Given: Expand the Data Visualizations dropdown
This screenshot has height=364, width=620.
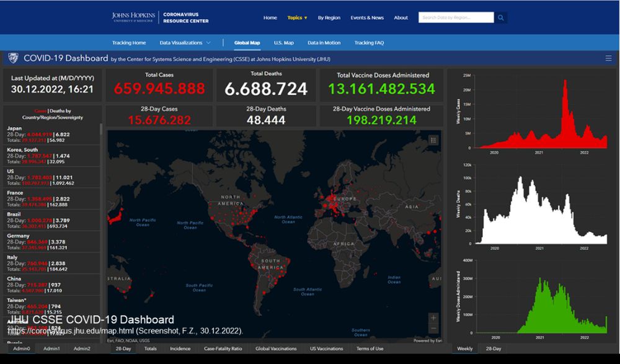Looking at the screenshot, I should point(185,43).
